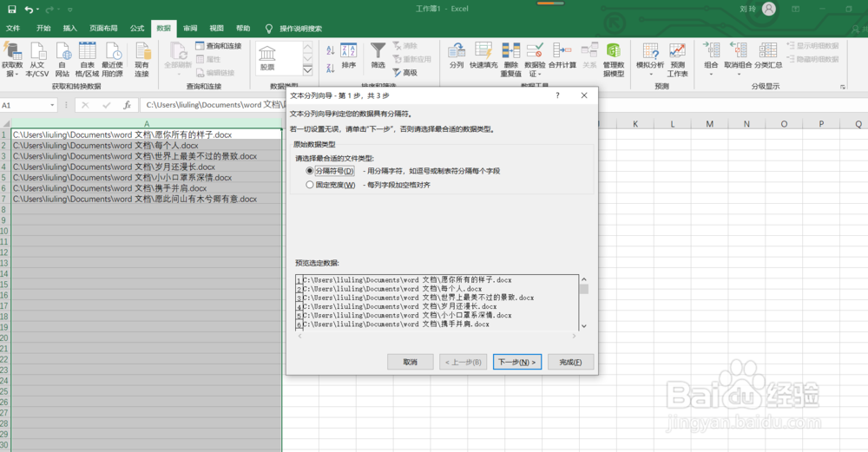This screenshot has width=868, height=452.
Task: Switch to the View (视图) tab
Action: coord(216,29)
